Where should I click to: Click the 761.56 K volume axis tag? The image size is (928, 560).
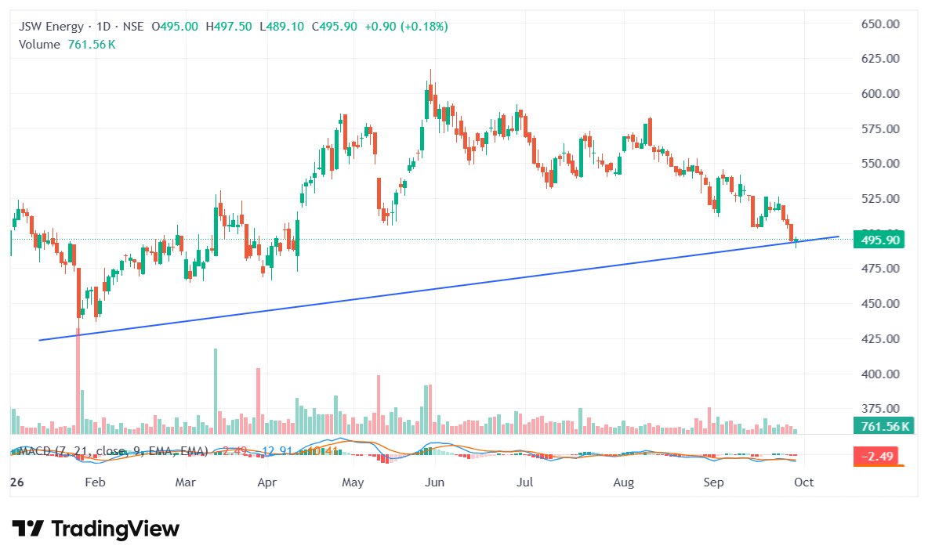click(x=885, y=426)
